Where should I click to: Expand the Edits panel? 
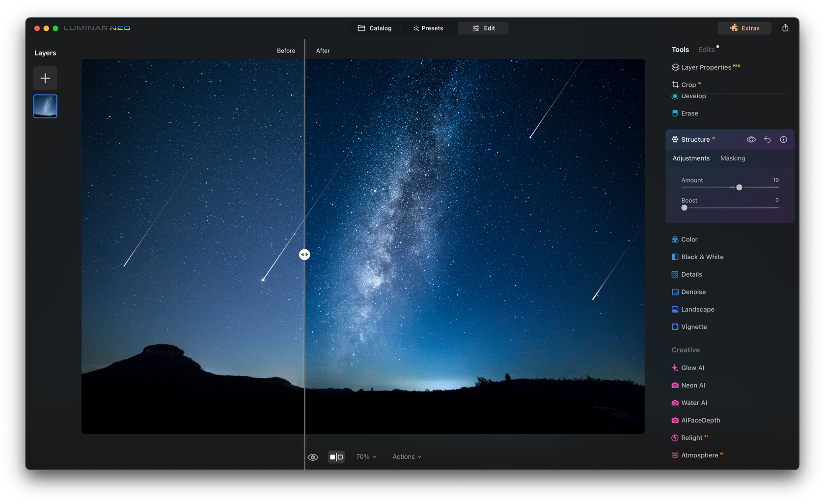tap(706, 49)
